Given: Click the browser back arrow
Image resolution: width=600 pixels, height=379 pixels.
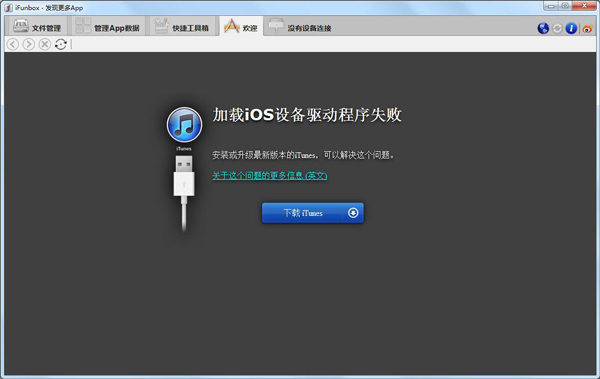Looking at the screenshot, I should (x=13, y=44).
